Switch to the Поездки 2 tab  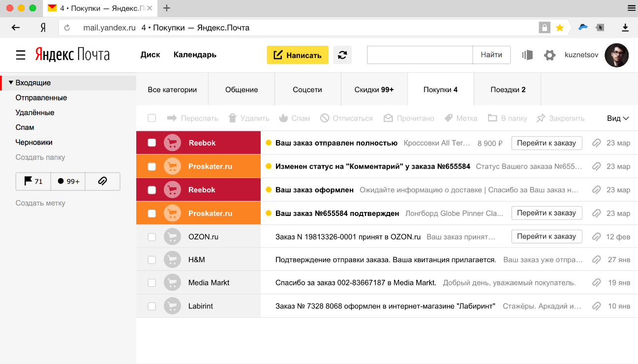(508, 90)
